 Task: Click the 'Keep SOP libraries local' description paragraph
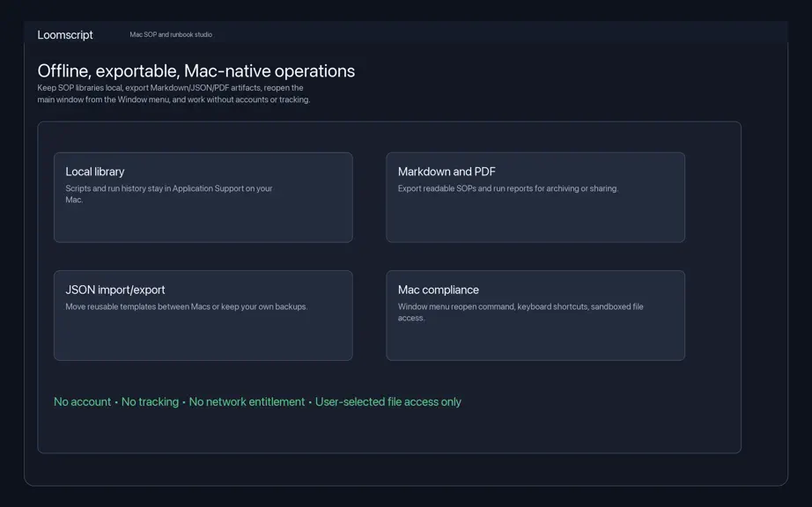pos(173,93)
